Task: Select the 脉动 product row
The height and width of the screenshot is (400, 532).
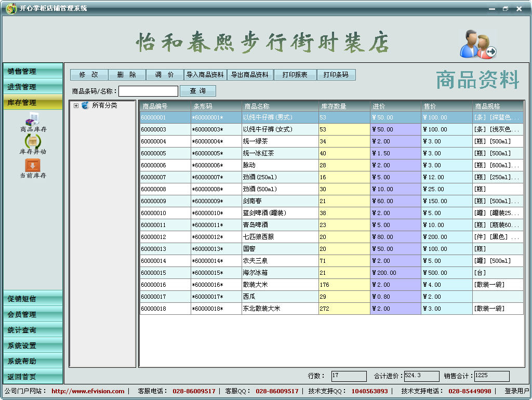Action: point(331,165)
